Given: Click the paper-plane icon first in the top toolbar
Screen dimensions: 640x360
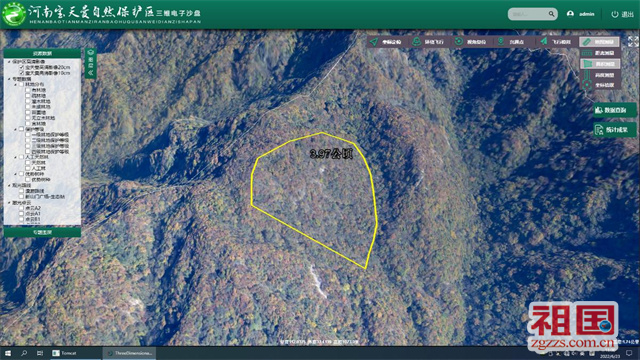Looking at the screenshot, I should tap(374, 42).
